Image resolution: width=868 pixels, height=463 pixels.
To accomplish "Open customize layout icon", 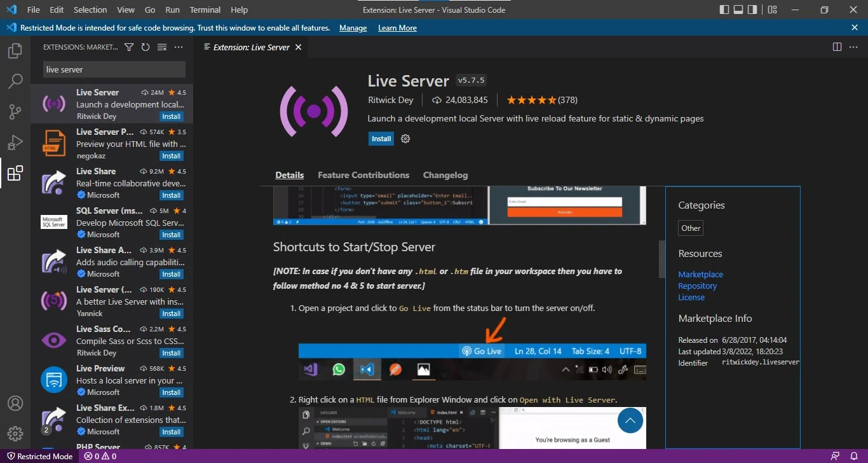I will (772, 10).
